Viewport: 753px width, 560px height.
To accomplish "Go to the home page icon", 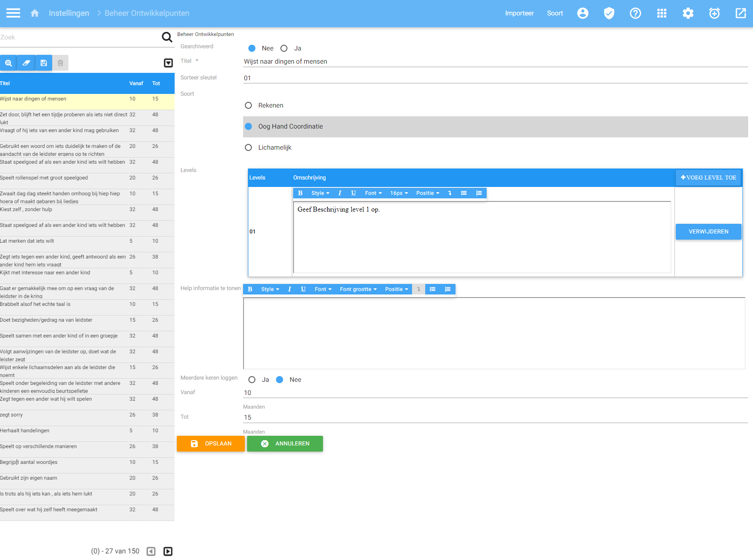I will 35,13.
